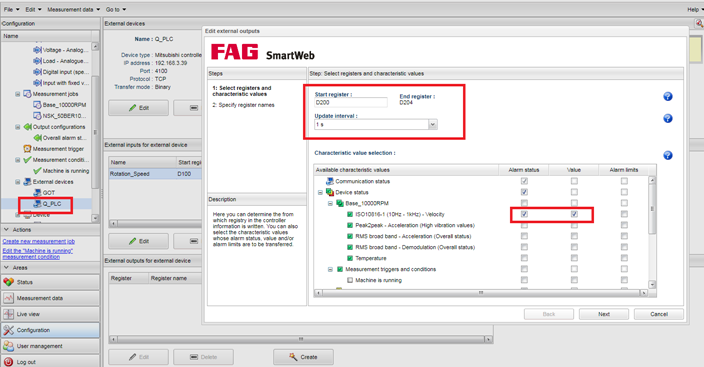
Task: Click vertical scrollbar of characteristic values list
Action: tap(652, 232)
